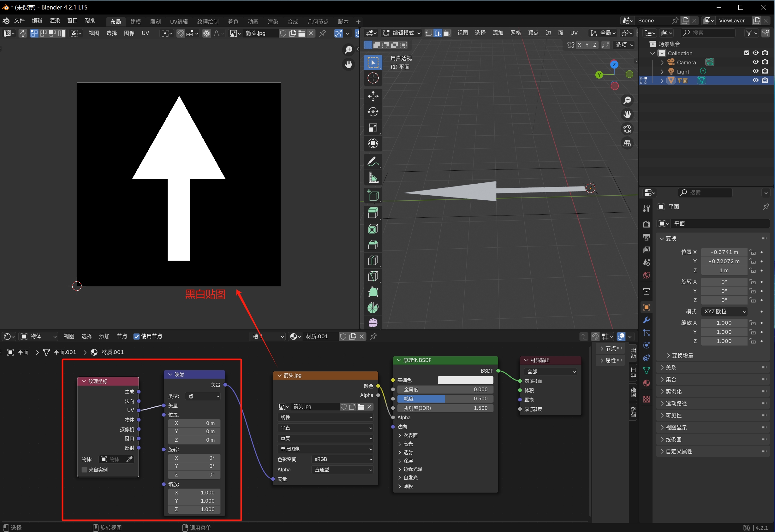This screenshot has height=532, width=775.
Task: Switch to perspective/orthographic grid view icon
Action: [627, 143]
